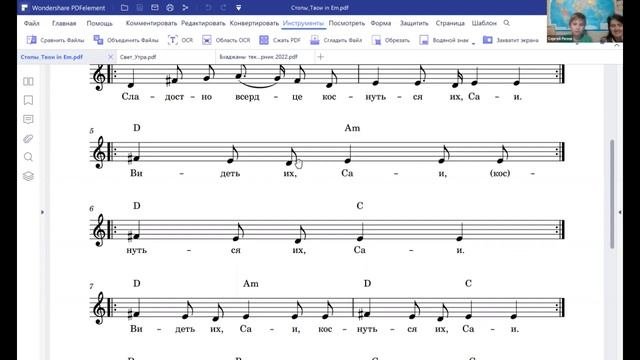Viewport: 640px width, 360px height.
Task: Click the Водяной знак tool
Action: [x=444, y=40]
